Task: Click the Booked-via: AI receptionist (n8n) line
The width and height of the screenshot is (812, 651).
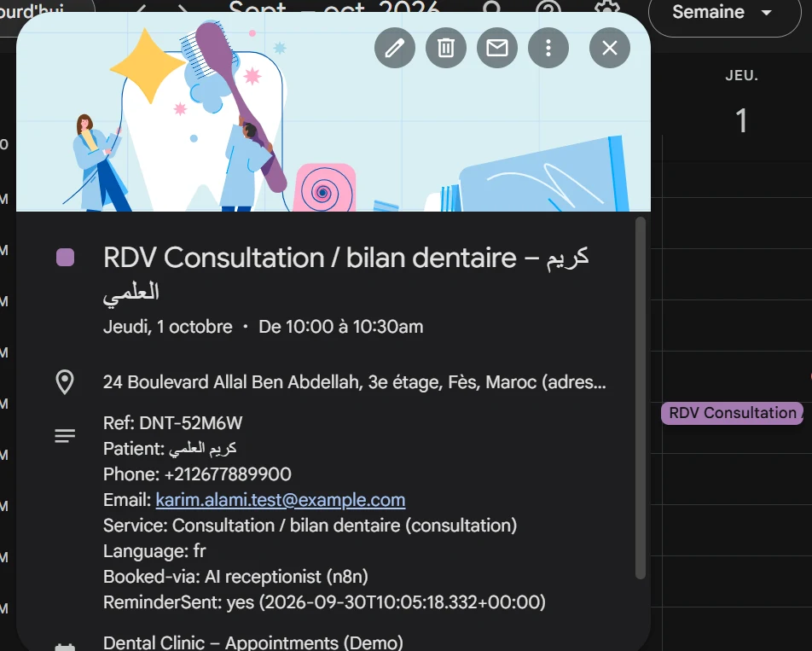Action: [235, 577]
